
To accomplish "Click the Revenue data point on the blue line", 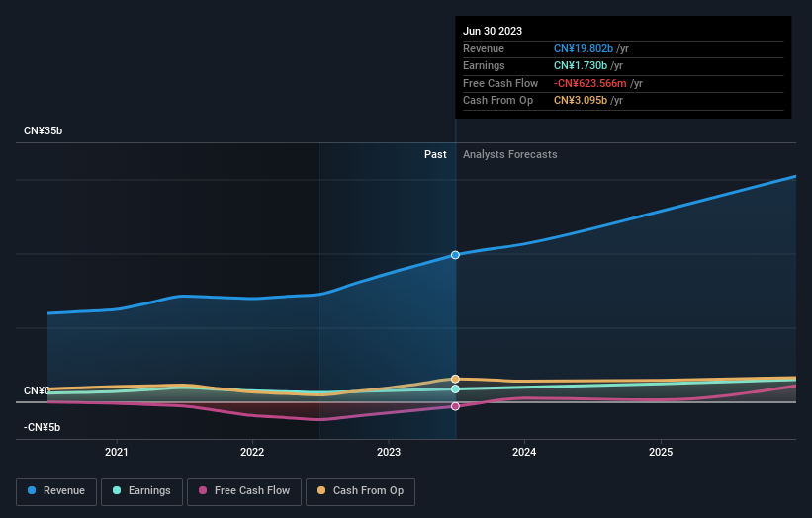I will pos(455,255).
